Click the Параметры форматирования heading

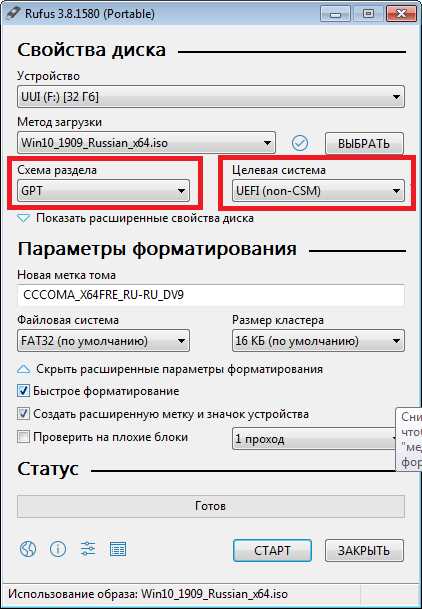click(x=157, y=249)
